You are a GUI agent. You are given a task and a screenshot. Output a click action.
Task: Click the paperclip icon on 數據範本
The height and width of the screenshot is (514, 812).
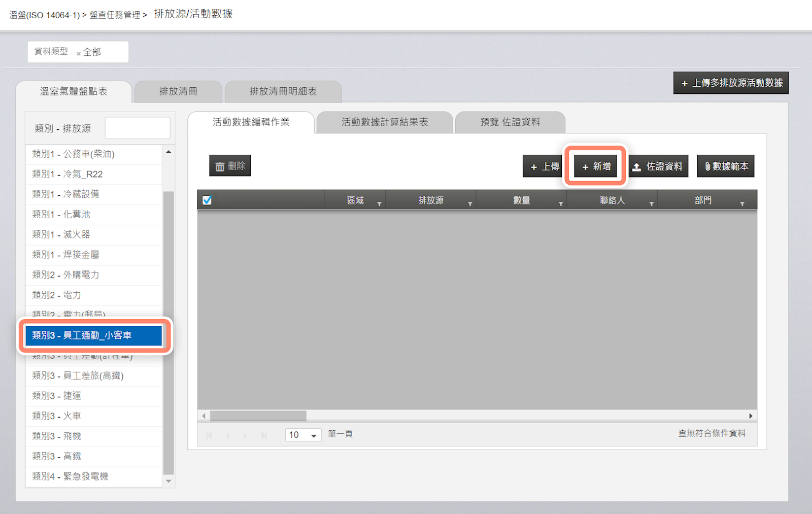tap(707, 166)
